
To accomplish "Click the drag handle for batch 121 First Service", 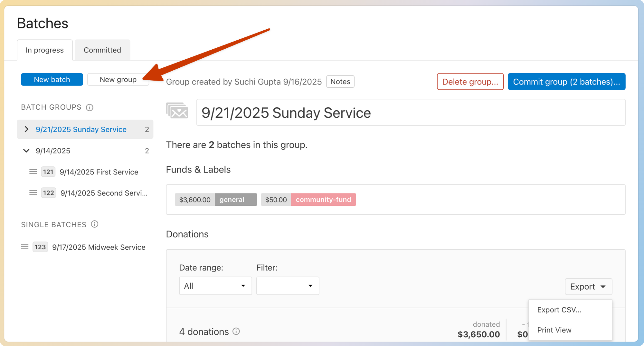I will [x=33, y=172].
